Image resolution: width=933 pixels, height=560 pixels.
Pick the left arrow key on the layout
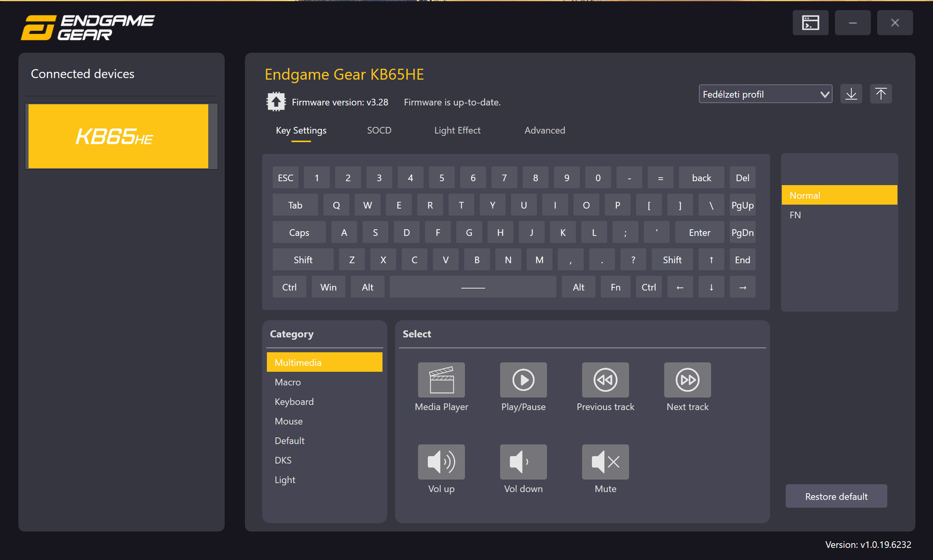coord(680,287)
